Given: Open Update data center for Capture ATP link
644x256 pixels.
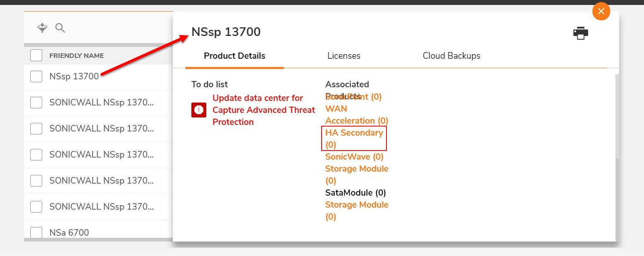Looking at the screenshot, I should coord(263,110).
